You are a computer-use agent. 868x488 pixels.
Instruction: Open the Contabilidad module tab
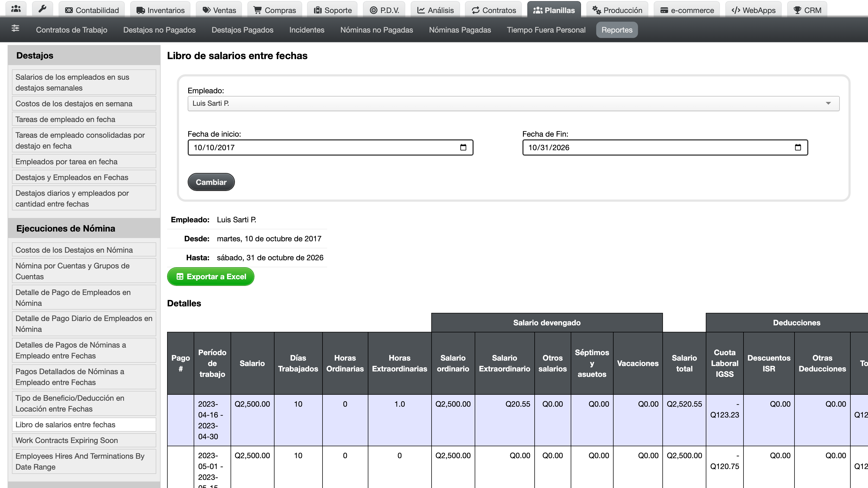tap(92, 10)
